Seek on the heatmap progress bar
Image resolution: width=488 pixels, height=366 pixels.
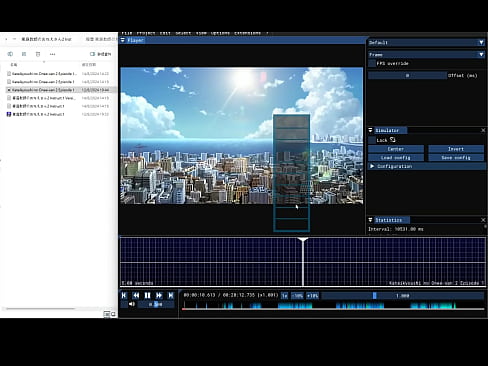[x=333, y=305]
